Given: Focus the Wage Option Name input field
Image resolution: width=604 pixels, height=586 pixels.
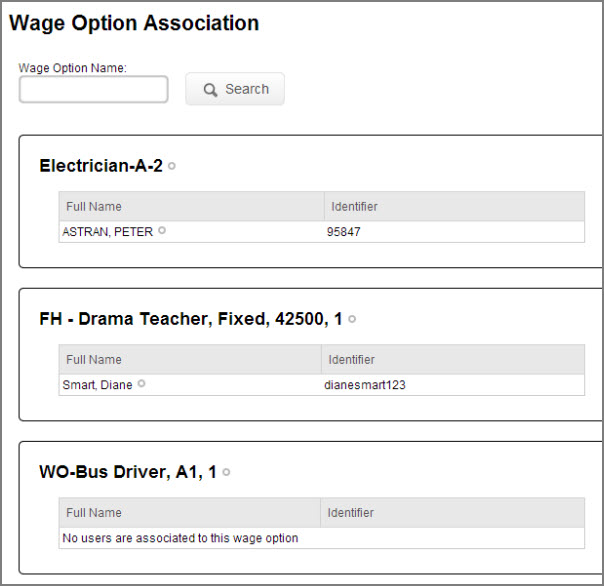Looking at the screenshot, I should [94, 90].
